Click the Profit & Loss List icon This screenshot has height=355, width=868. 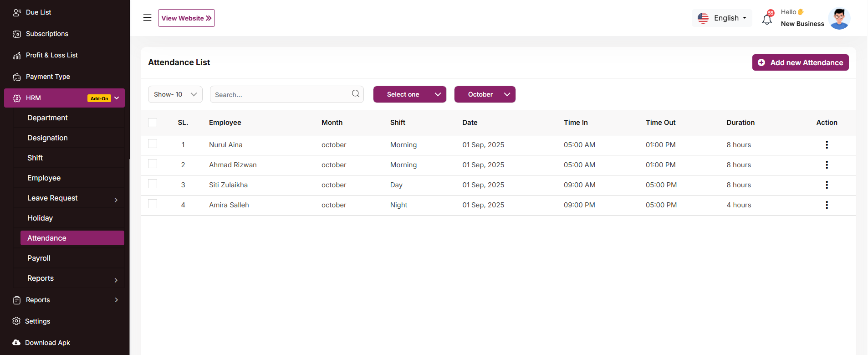click(x=17, y=56)
